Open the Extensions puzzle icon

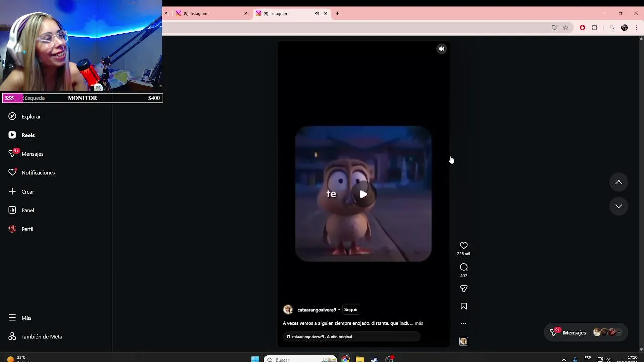595,28
